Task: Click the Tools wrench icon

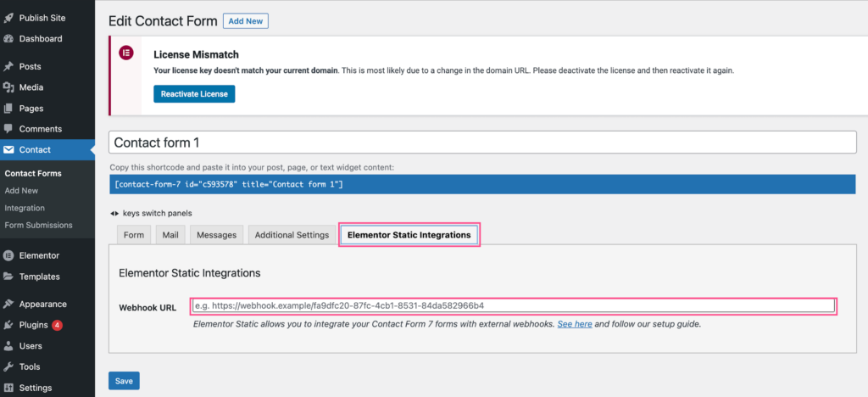Action: click(8, 366)
